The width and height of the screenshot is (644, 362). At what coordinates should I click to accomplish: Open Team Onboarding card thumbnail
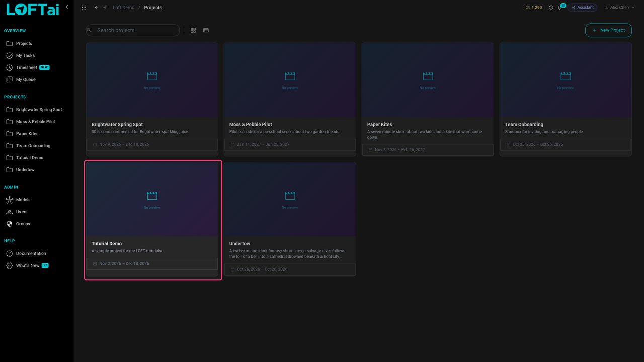click(566, 80)
